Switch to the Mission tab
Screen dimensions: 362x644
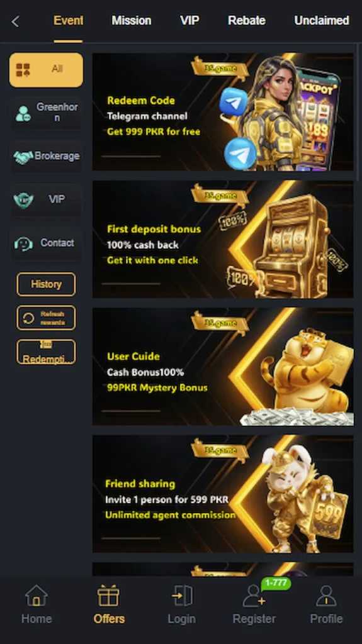click(131, 21)
